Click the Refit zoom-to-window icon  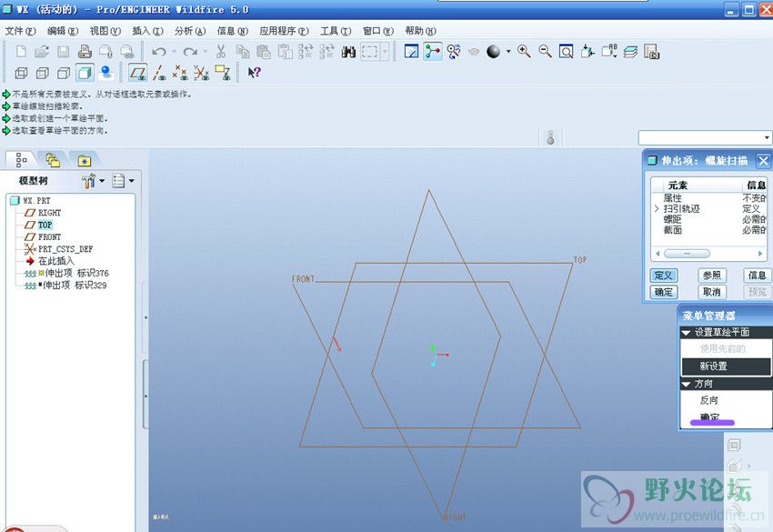point(566,51)
